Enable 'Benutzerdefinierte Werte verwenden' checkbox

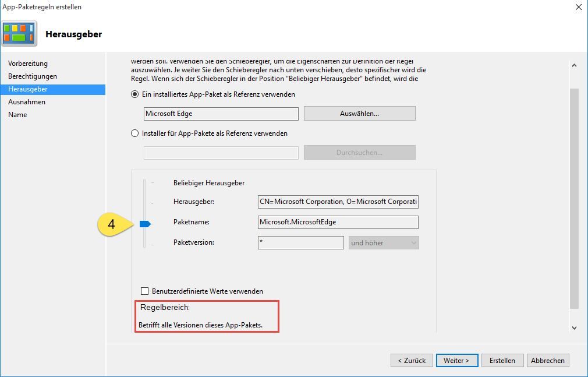144,291
